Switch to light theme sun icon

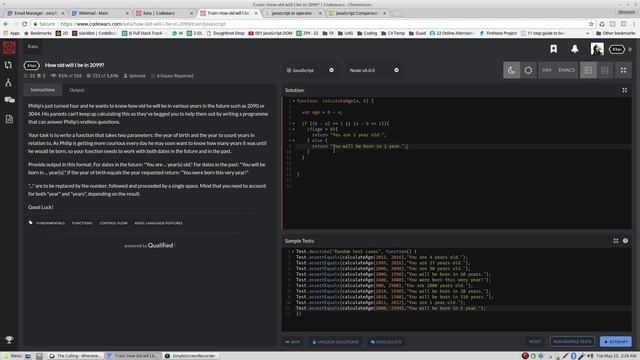tap(528, 70)
